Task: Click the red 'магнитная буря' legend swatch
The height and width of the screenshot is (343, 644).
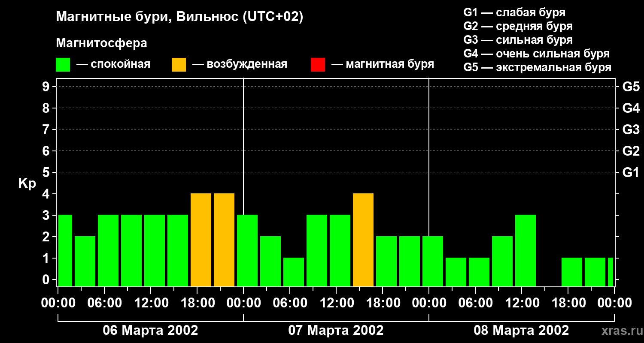Action: (x=318, y=65)
